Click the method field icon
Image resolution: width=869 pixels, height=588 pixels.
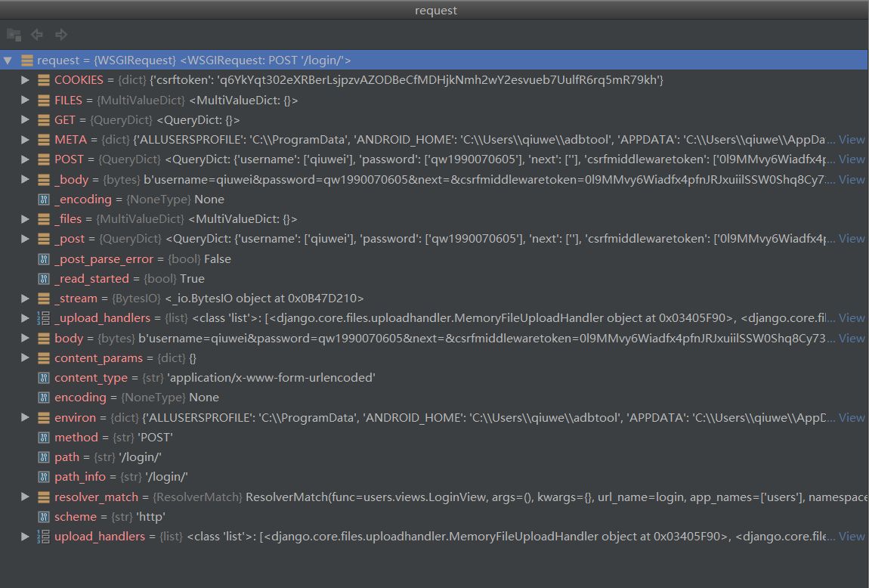pos(44,438)
